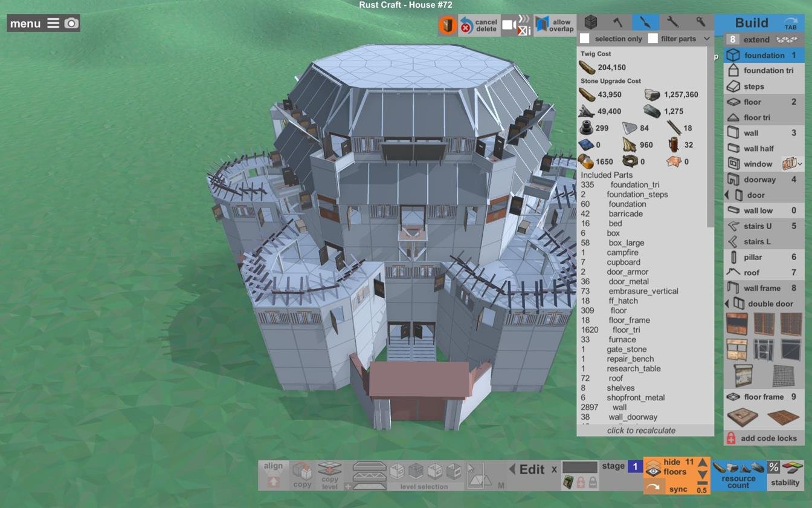Click the camera screenshot icon beside menu

click(x=71, y=23)
